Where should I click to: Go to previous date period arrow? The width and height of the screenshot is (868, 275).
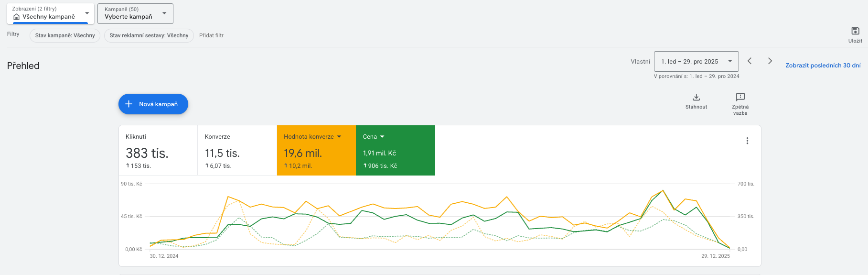[750, 61]
